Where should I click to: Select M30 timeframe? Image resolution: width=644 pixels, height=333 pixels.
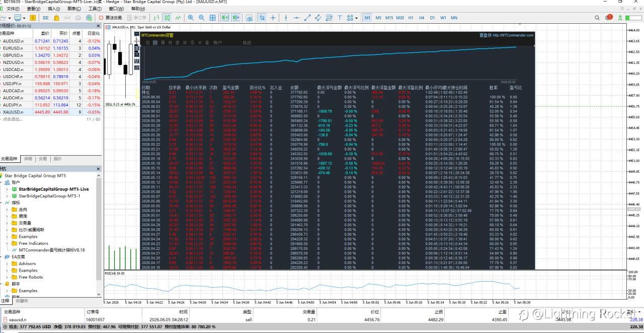400,18
